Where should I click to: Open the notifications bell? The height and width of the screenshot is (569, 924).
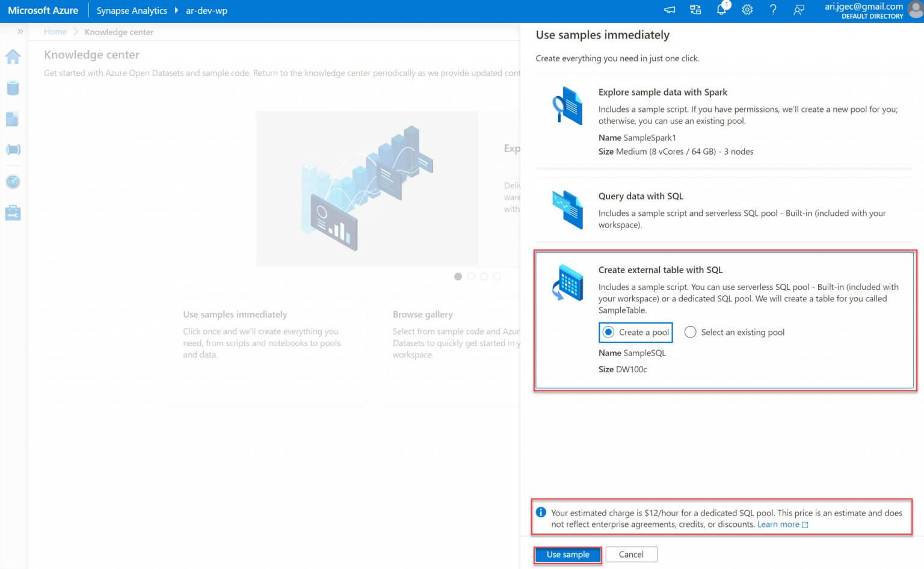click(722, 9)
